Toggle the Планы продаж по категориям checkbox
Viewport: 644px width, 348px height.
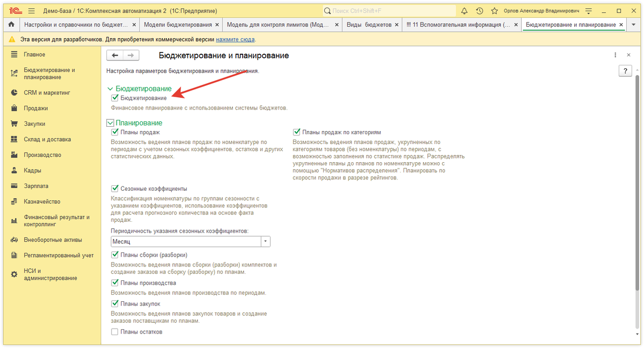(296, 132)
